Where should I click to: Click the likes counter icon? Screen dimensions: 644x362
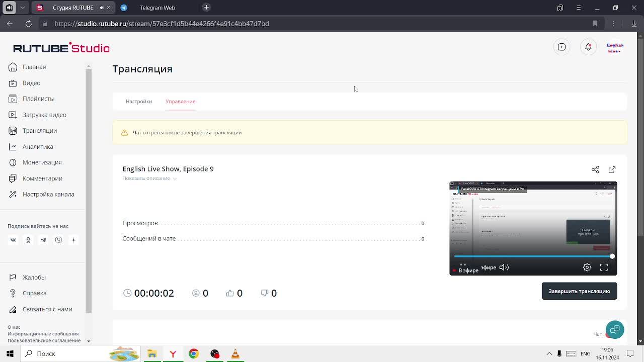coord(230,293)
